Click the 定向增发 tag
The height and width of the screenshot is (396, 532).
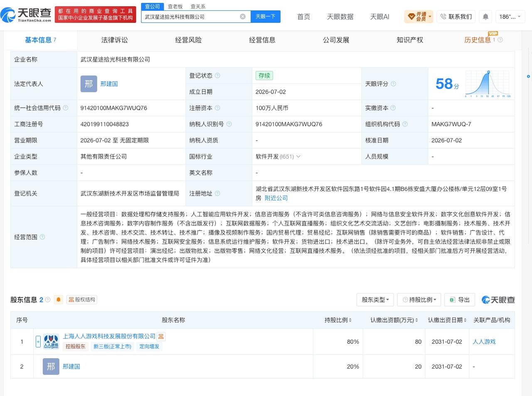pyautogui.click(x=149, y=346)
